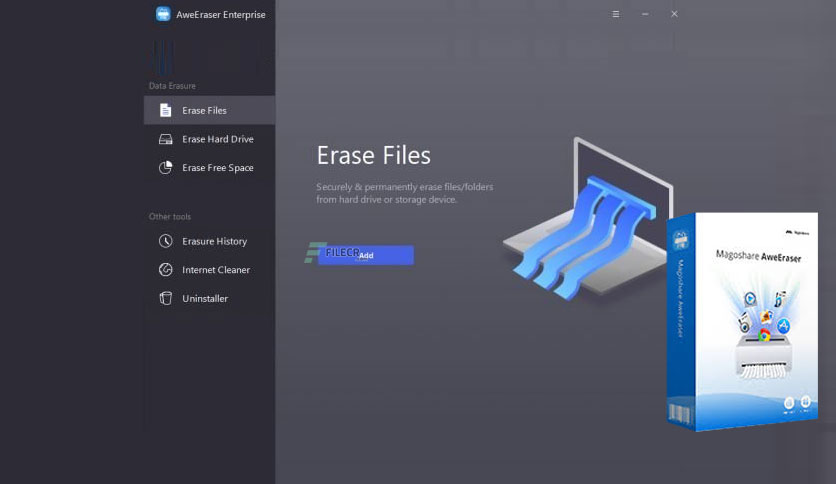Select the Erase Files menu label
The height and width of the screenshot is (484, 836).
pos(204,110)
